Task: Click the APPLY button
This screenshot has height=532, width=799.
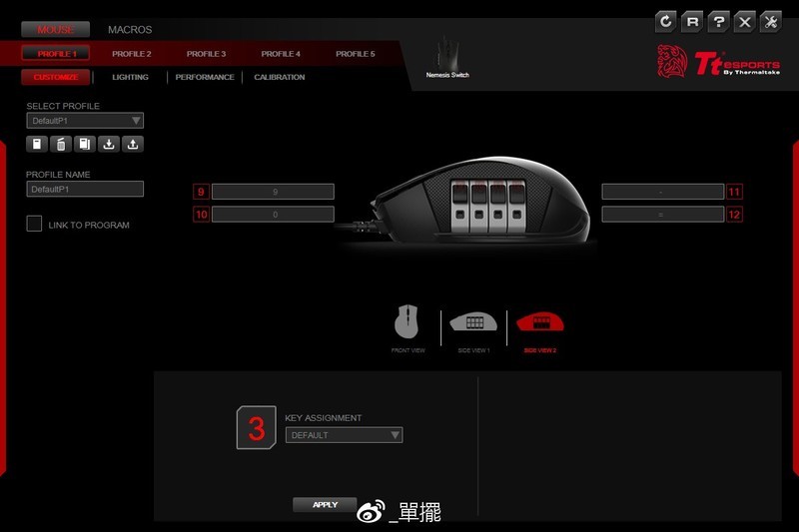Action: 325,504
